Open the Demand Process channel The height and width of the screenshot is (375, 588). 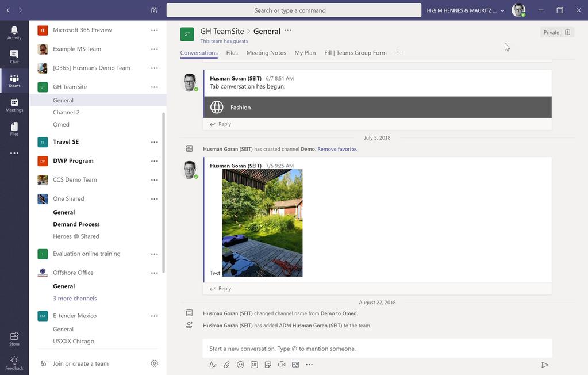coord(76,224)
